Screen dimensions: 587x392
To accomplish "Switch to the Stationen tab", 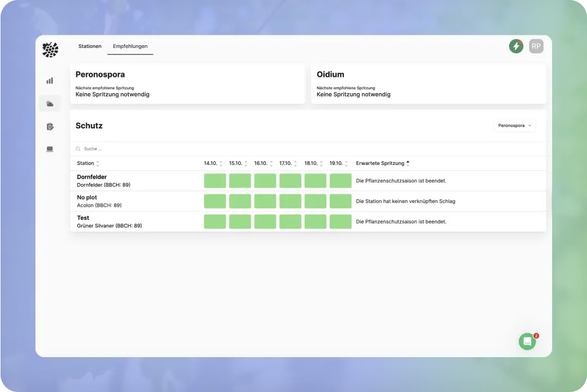I will pos(90,46).
